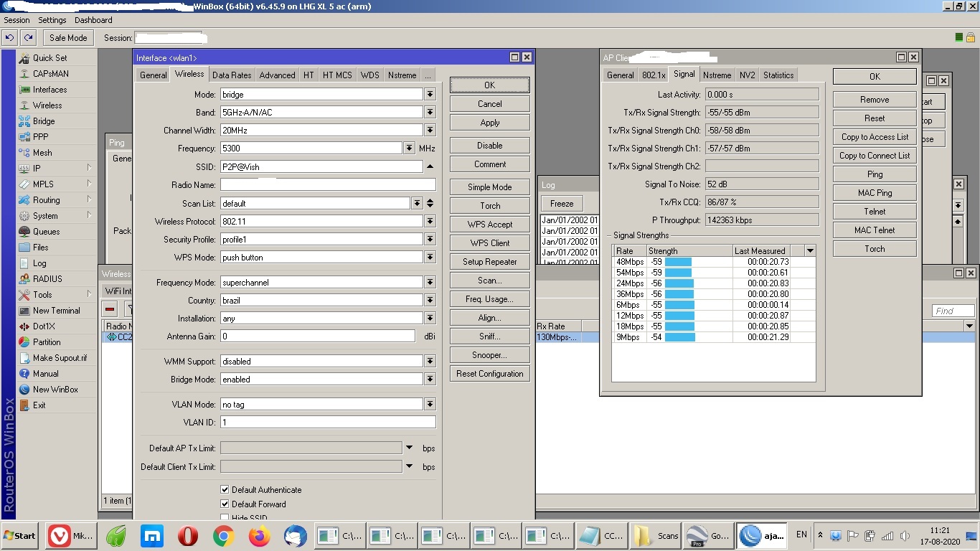Open Mesh sidebar item

(42, 153)
